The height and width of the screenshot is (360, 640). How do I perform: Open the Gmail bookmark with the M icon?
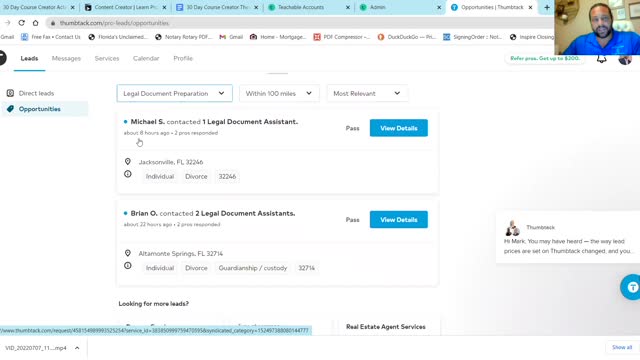tap(231, 37)
